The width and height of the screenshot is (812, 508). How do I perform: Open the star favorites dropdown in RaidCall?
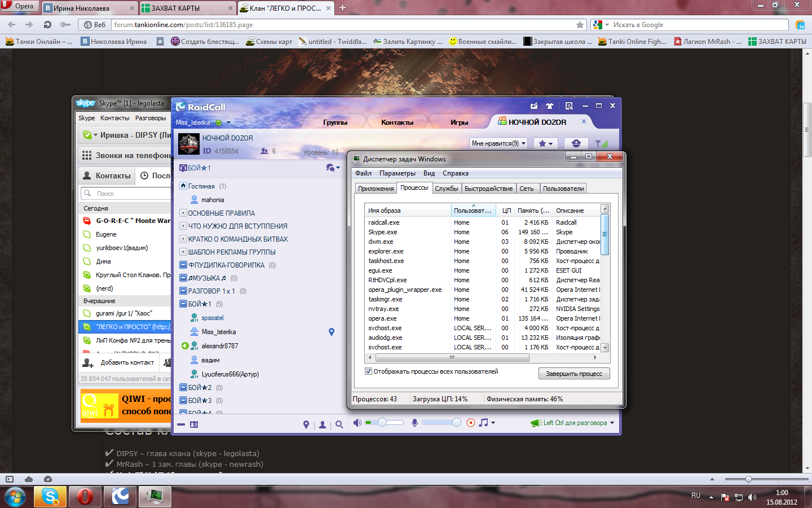tap(545, 143)
